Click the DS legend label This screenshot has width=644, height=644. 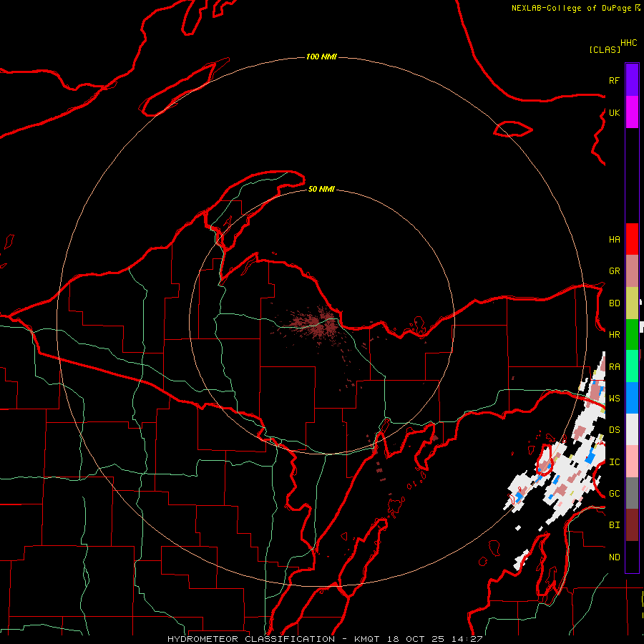click(614, 429)
